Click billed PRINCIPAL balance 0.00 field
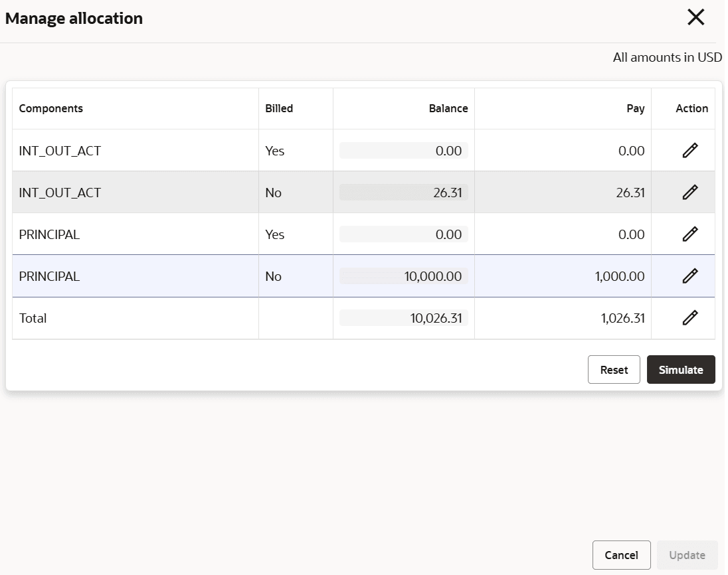 point(404,234)
